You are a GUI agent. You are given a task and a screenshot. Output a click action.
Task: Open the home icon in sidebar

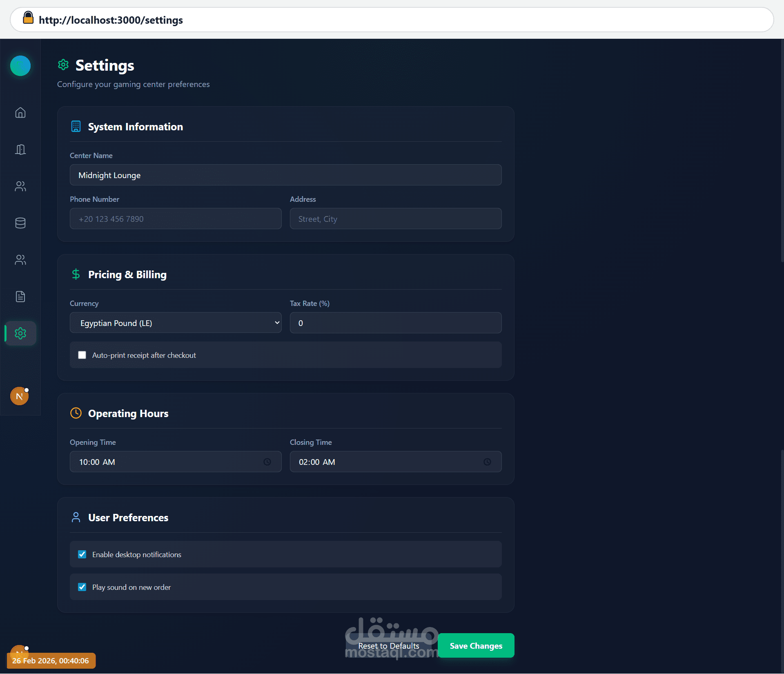click(x=20, y=113)
